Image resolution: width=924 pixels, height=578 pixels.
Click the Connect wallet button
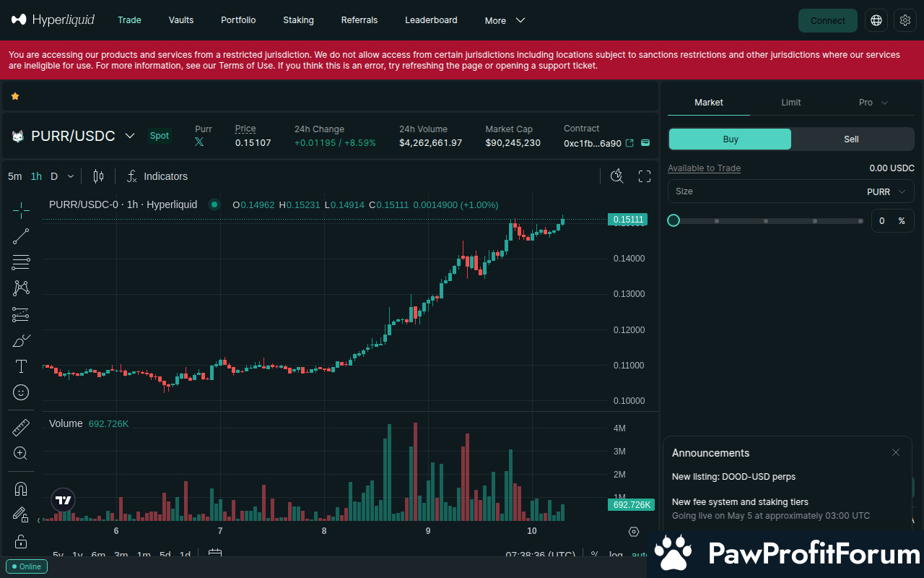coord(827,20)
